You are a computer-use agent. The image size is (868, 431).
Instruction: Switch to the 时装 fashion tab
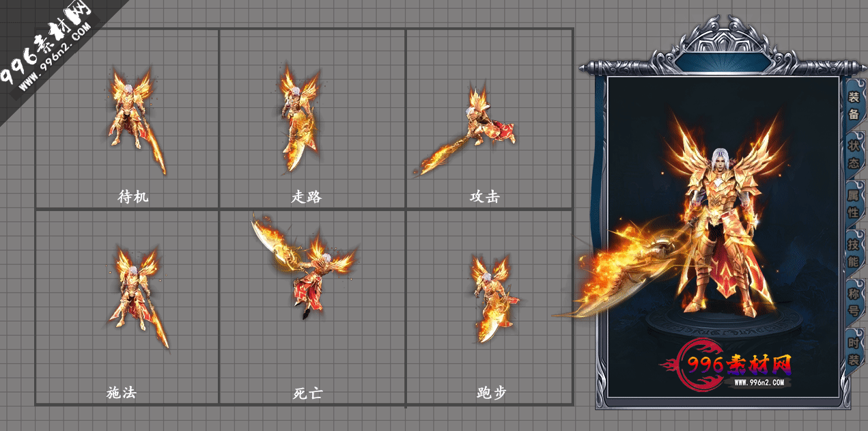(x=854, y=351)
